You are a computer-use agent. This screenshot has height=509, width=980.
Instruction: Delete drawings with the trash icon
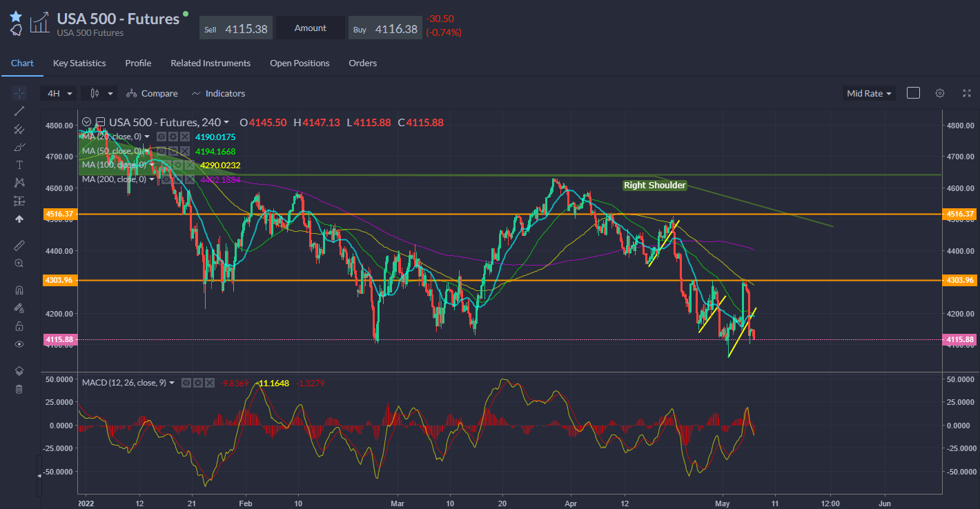pyautogui.click(x=19, y=389)
